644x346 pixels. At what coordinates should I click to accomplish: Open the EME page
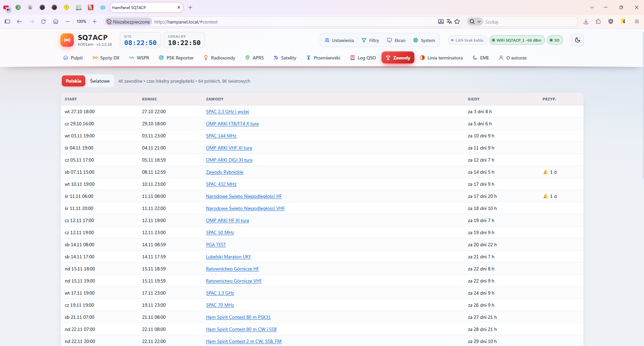pos(481,58)
